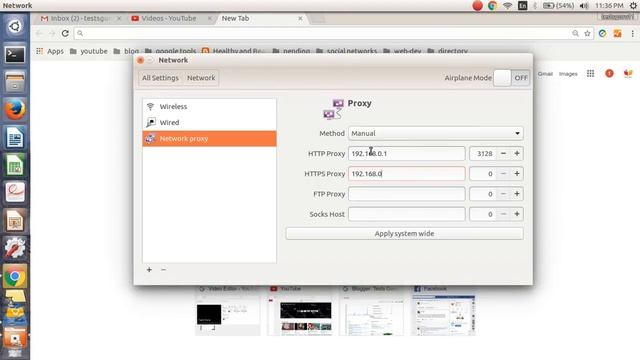640x360 pixels.
Task: Increase the FTP Proxy port
Action: 517,194
